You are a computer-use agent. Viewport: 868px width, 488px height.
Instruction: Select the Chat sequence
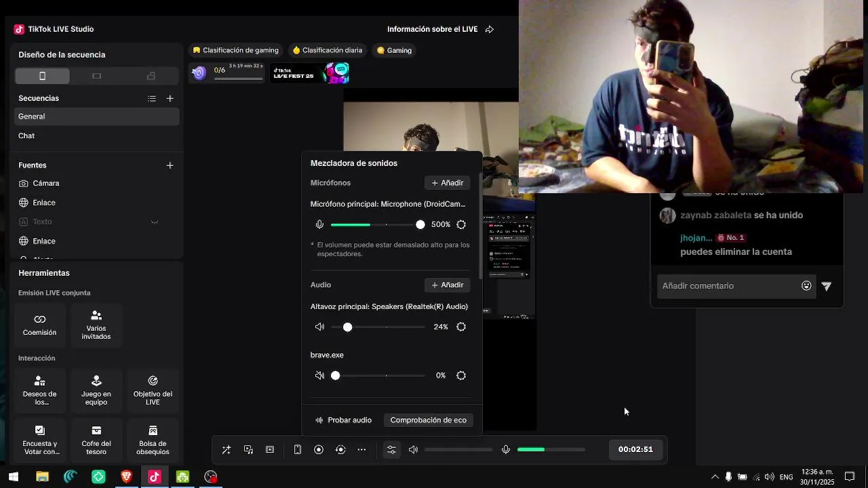tap(97, 136)
